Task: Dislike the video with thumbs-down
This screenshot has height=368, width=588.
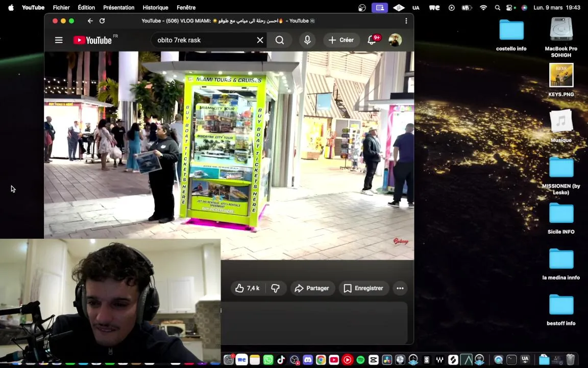Action: click(x=276, y=288)
